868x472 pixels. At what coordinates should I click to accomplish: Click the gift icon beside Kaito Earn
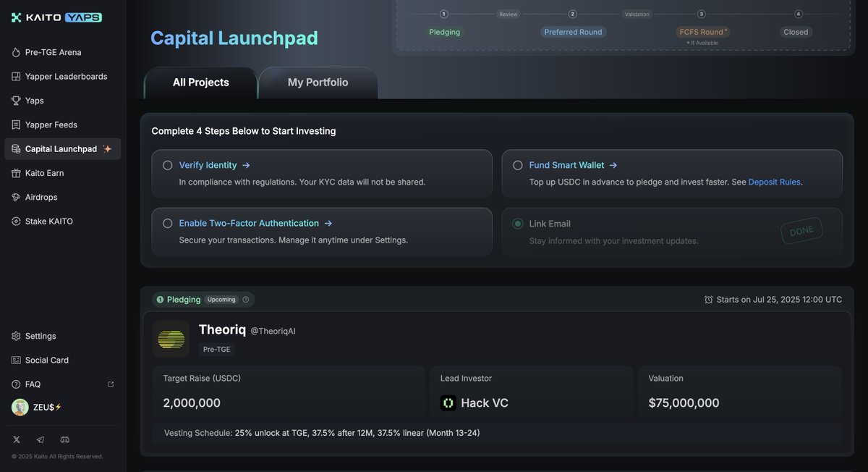[x=16, y=173]
